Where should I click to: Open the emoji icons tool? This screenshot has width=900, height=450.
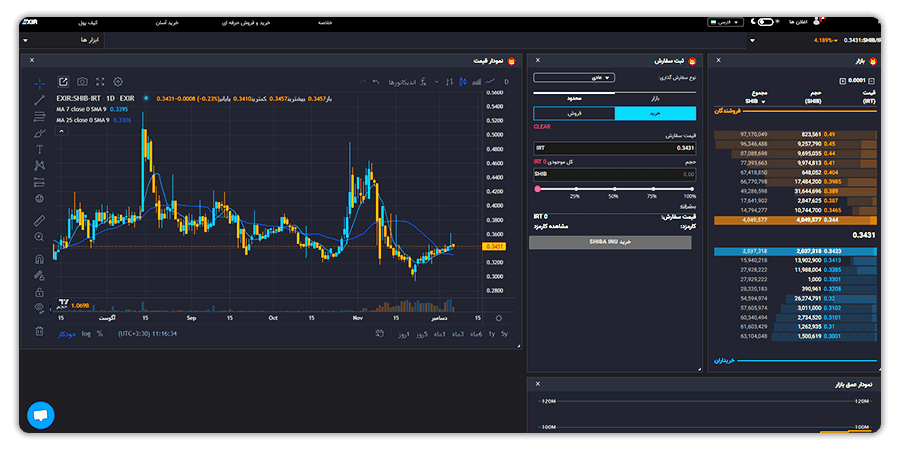[39, 199]
